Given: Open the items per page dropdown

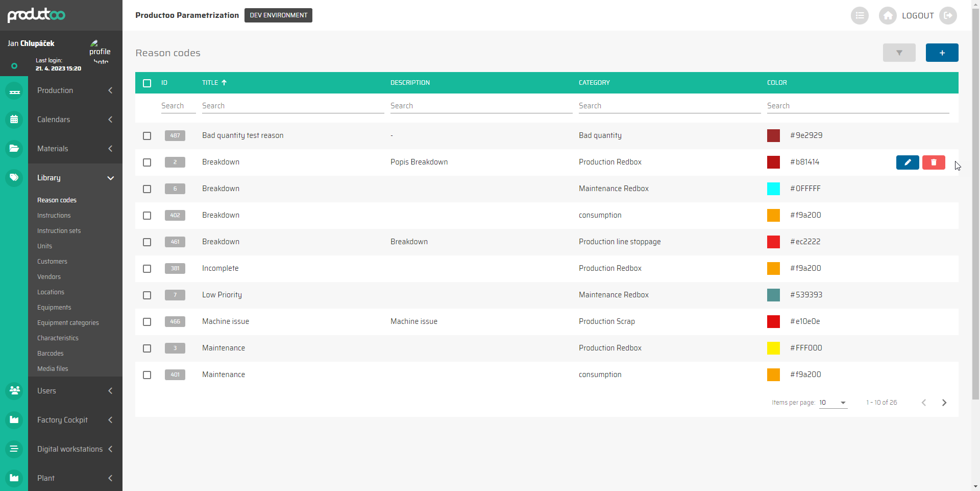Looking at the screenshot, I should [x=833, y=403].
